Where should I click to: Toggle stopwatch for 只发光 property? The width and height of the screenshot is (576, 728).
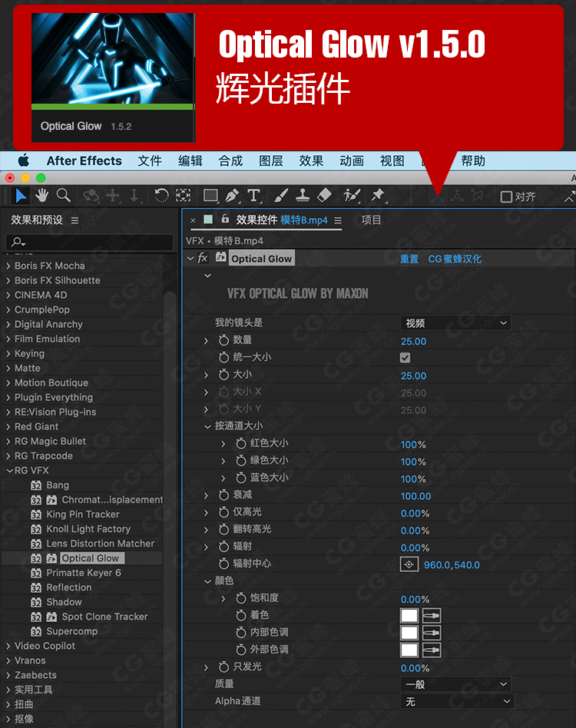(223, 667)
